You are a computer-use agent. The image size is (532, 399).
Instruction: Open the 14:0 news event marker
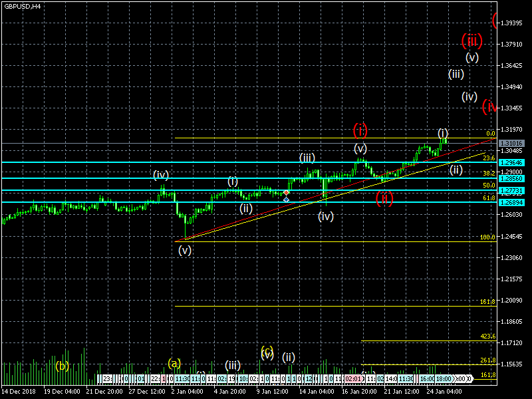point(391,379)
